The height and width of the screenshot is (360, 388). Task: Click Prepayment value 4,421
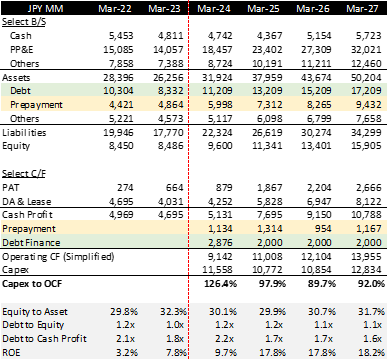[121, 105]
